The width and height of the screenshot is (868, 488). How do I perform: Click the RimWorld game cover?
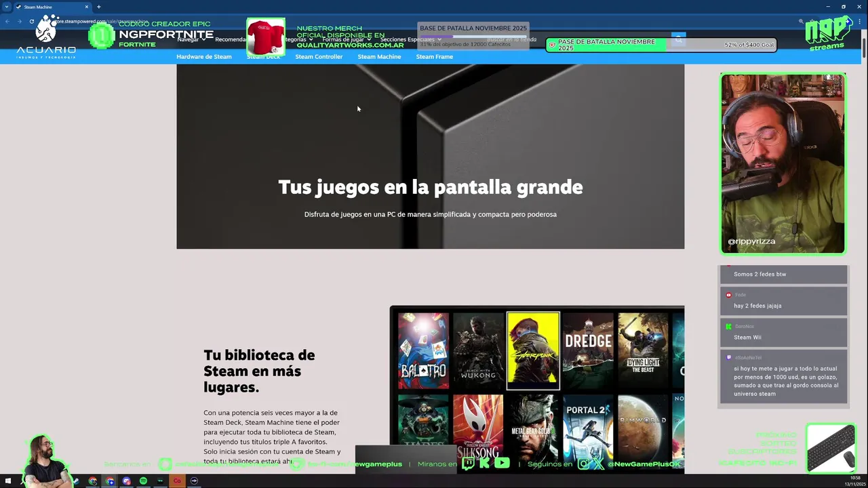[x=643, y=430]
